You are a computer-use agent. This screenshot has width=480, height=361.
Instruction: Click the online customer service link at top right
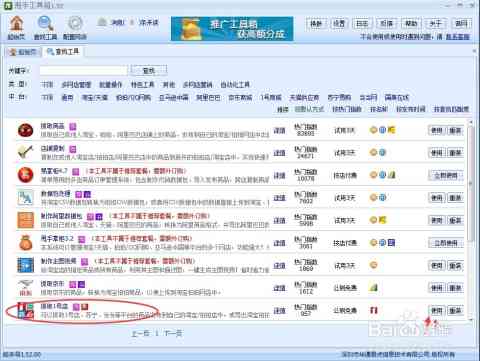click(458, 37)
